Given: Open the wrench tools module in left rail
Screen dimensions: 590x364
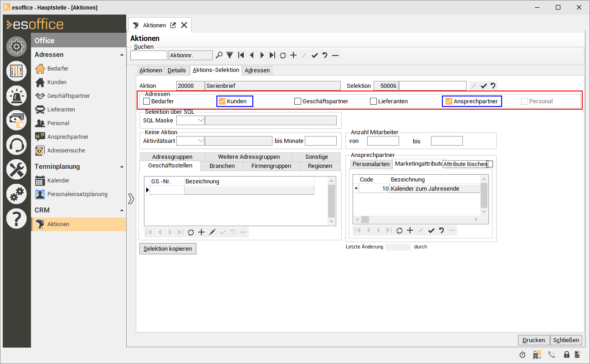Looking at the screenshot, I should tap(16, 170).
